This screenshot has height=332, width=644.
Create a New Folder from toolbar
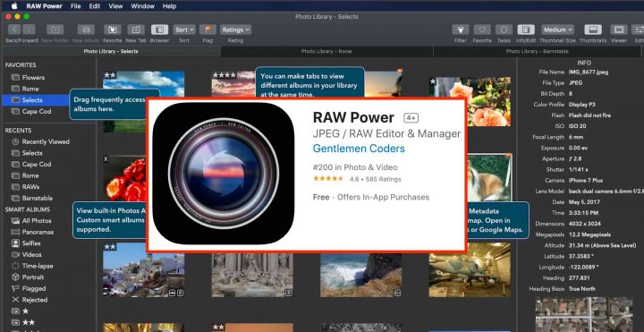(55, 30)
